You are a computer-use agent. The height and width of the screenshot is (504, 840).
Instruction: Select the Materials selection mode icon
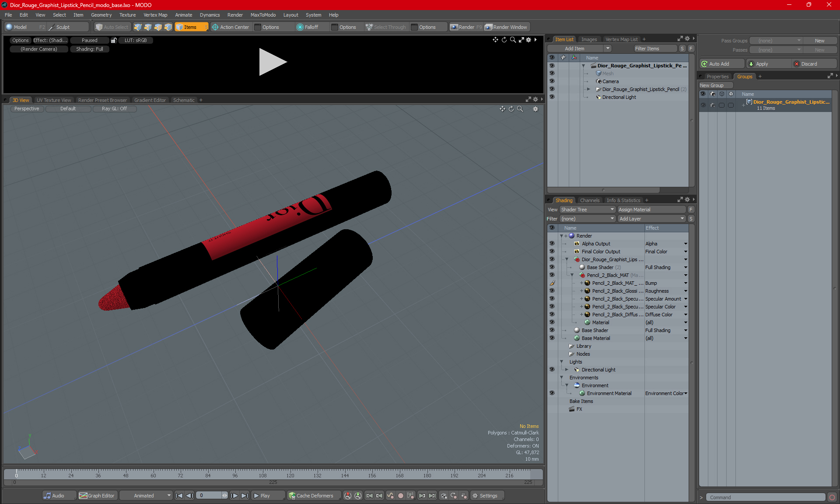point(168,27)
